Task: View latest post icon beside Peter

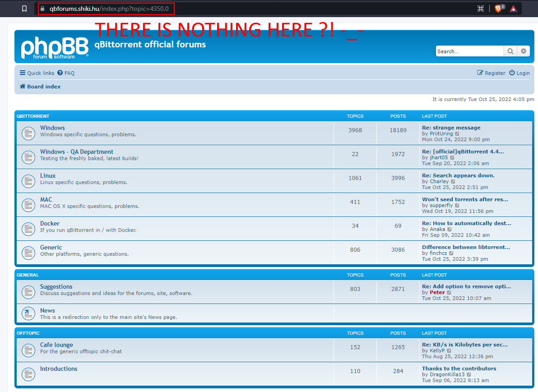Action: [x=449, y=293]
